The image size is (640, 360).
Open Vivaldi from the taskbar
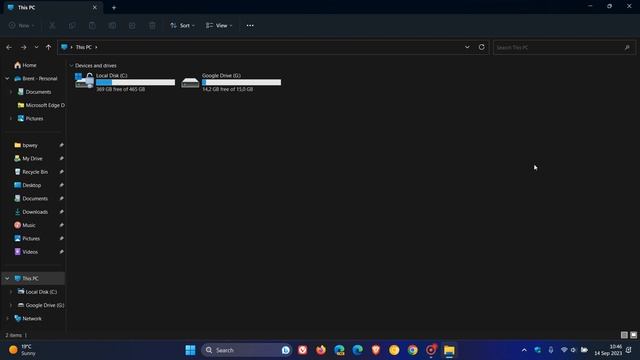[302, 350]
